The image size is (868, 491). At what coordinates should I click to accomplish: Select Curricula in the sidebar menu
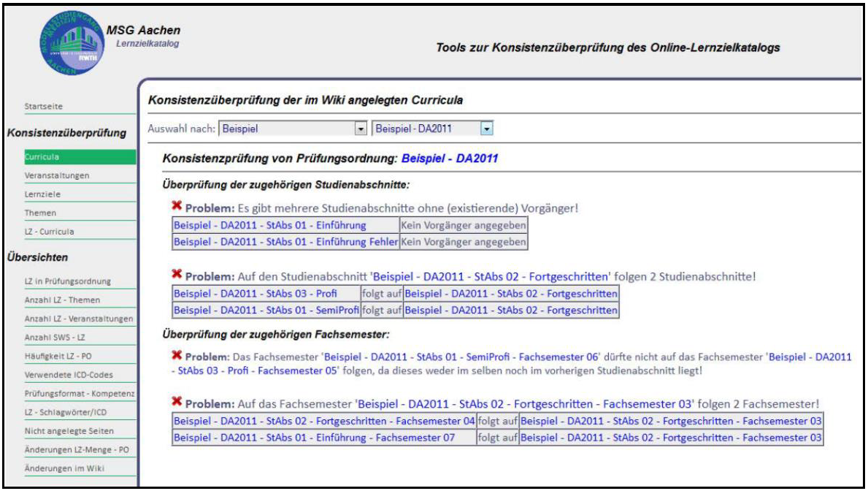41,156
